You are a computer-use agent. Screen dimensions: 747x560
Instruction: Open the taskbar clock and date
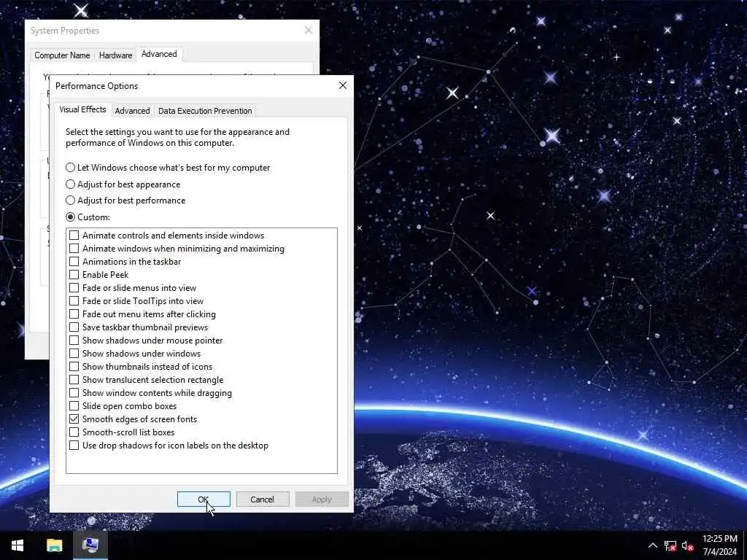(720, 545)
